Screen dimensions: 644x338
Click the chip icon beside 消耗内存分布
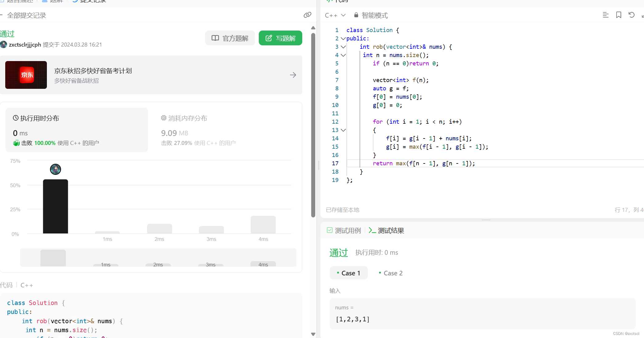[x=164, y=118]
